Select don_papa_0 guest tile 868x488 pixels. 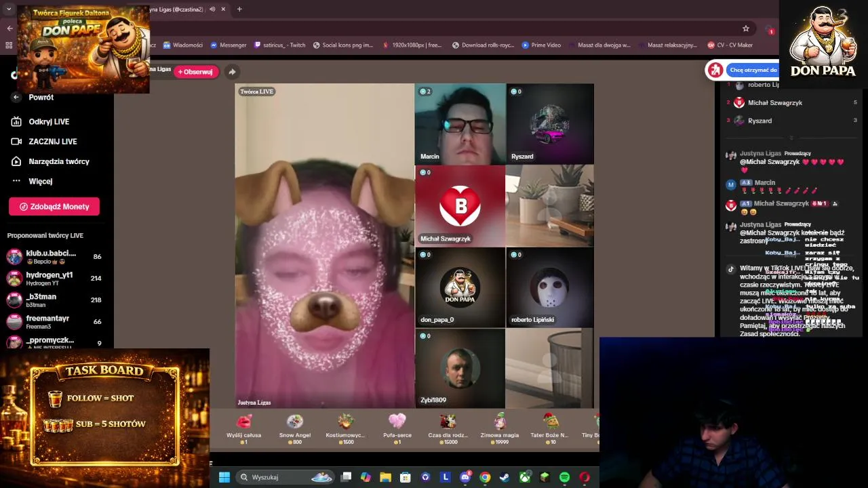460,287
